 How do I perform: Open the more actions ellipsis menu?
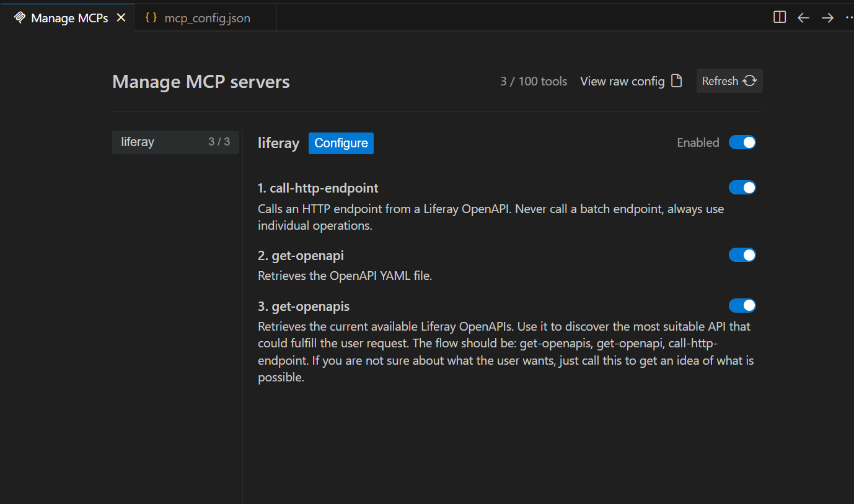click(849, 18)
